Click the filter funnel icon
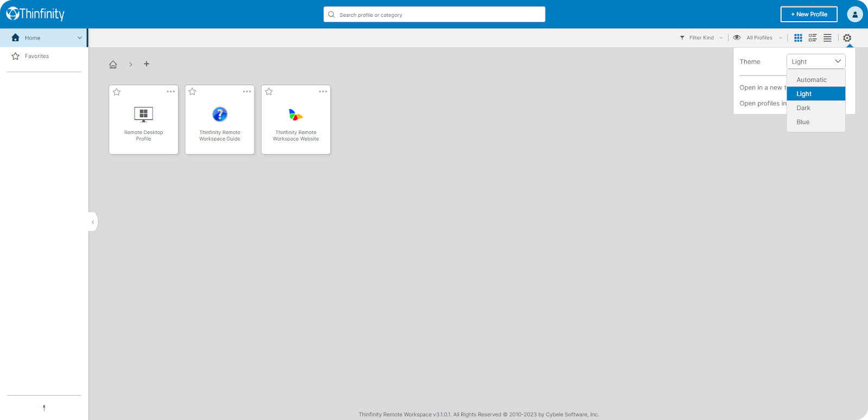 [682, 38]
